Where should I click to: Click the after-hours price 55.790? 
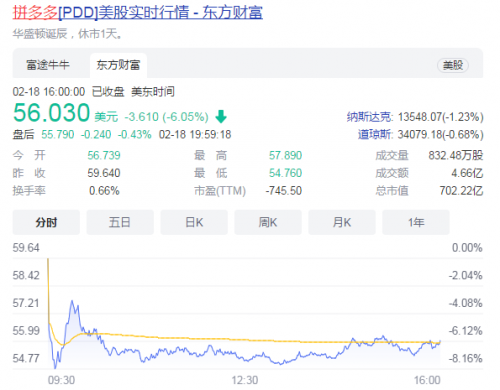tap(58, 134)
